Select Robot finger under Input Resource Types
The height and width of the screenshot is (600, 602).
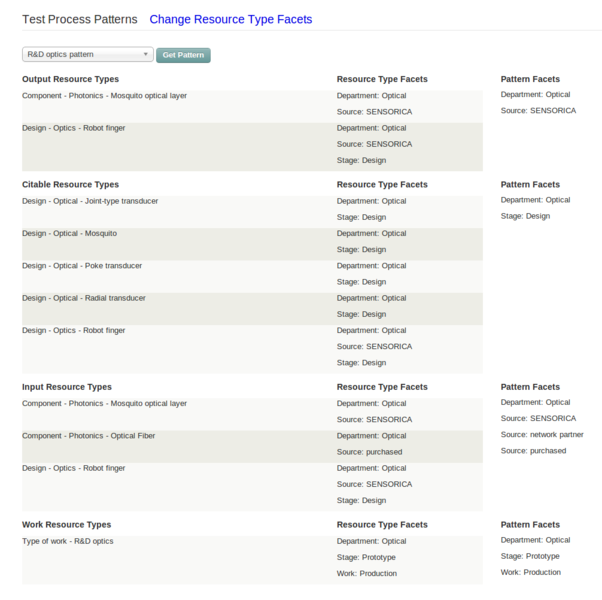[x=73, y=468]
